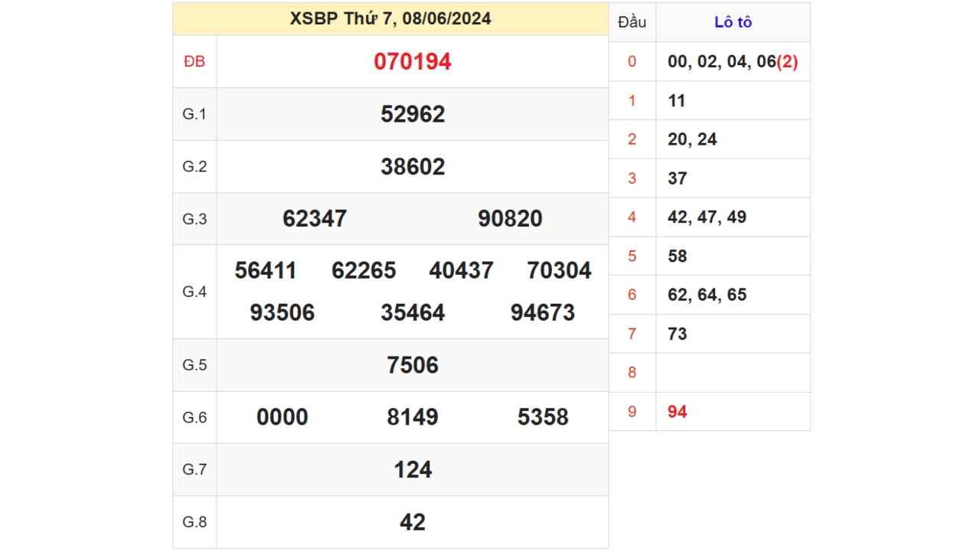The width and height of the screenshot is (980, 551).
Task: Click the lô tô values 42, 47, 49
Action: [x=707, y=217]
